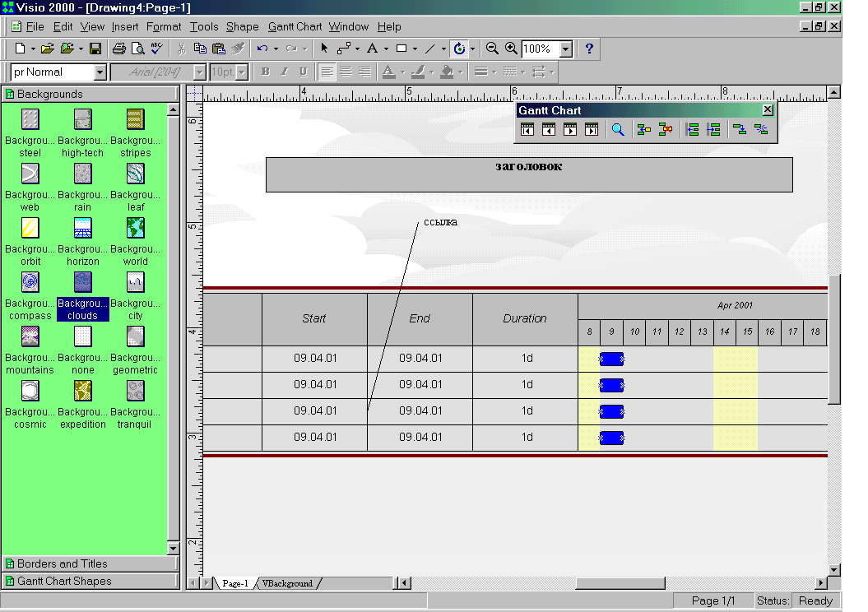This screenshot has height=612, width=868.
Task: Toggle Bold formatting
Action: (x=266, y=72)
